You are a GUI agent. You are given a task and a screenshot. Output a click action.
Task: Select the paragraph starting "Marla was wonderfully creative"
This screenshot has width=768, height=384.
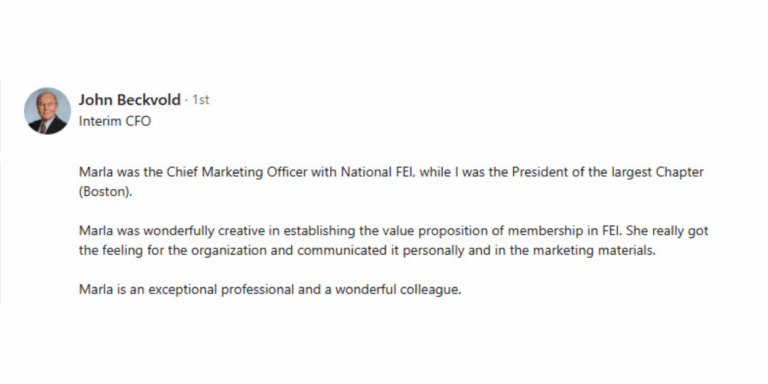[394, 240]
